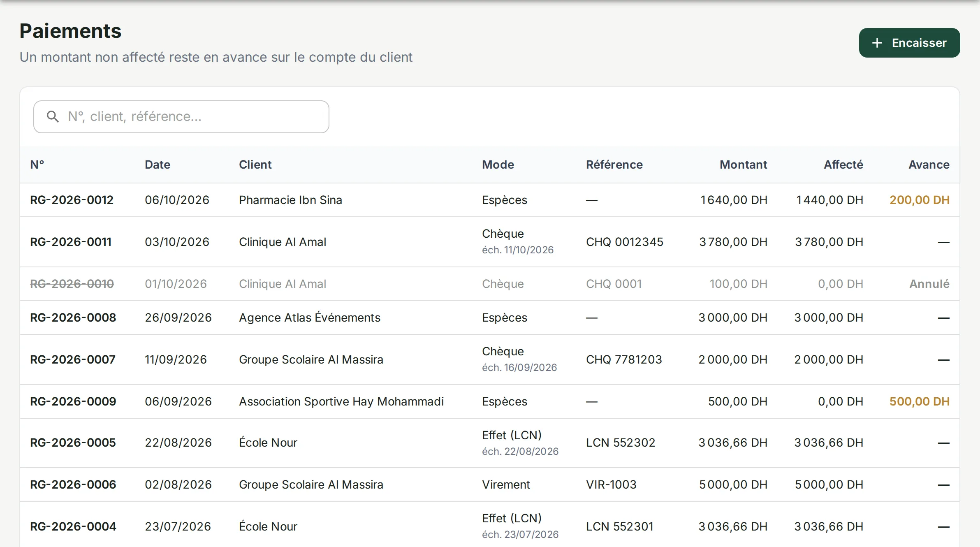Click the plus icon in Encaisser button
This screenshot has width=980, height=547.
877,43
